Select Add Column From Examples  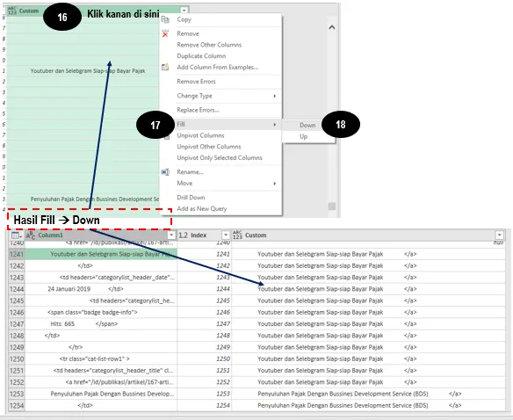click(218, 67)
